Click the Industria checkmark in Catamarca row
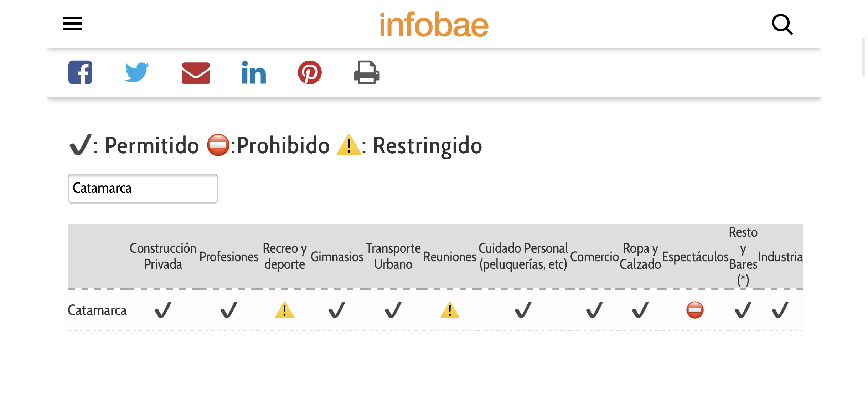This screenshot has width=868, height=401. (780, 310)
